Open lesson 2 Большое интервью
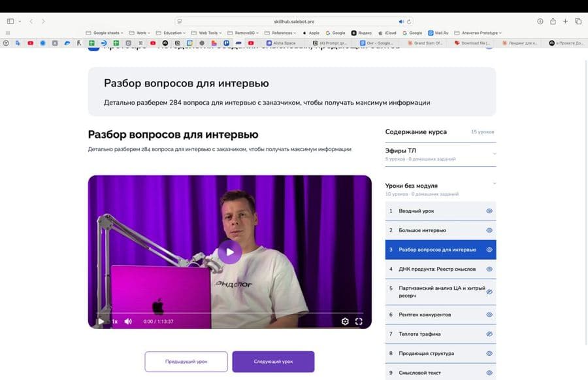 tap(440, 230)
